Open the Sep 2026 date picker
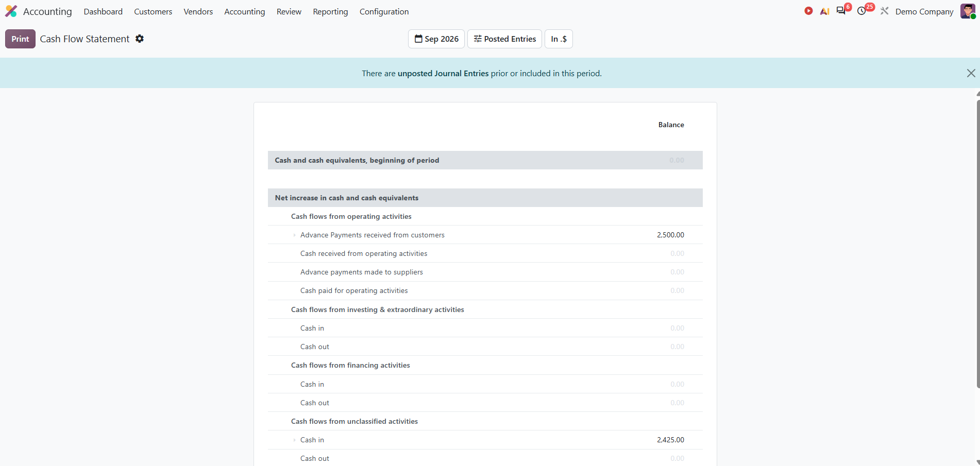Viewport: 980px width, 466px height. tap(436, 39)
